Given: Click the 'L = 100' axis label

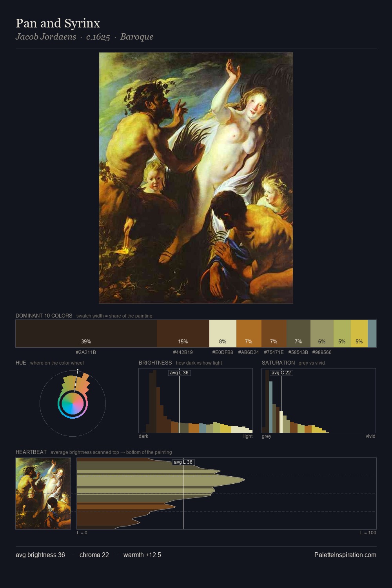Looking at the screenshot, I should point(368,533).
